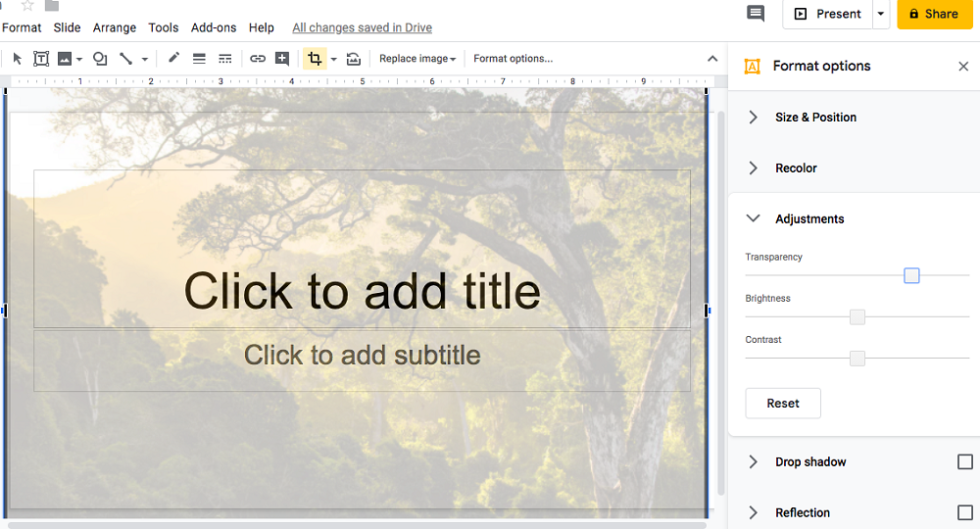
Task: Enable the Reflection checkbox
Action: click(x=964, y=513)
